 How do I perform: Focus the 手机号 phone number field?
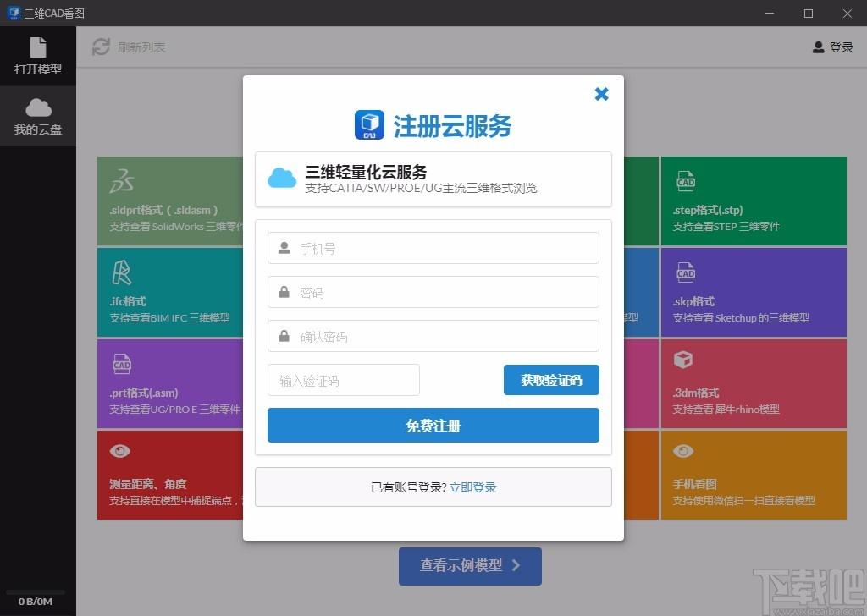point(433,249)
